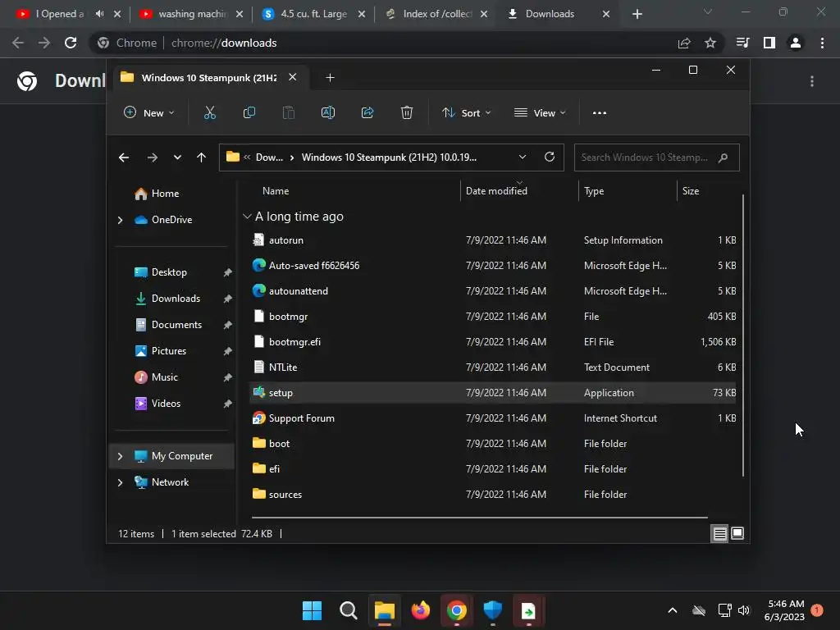
Task: Collapse the 'A long time ago' group
Action: click(x=247, y=217)
